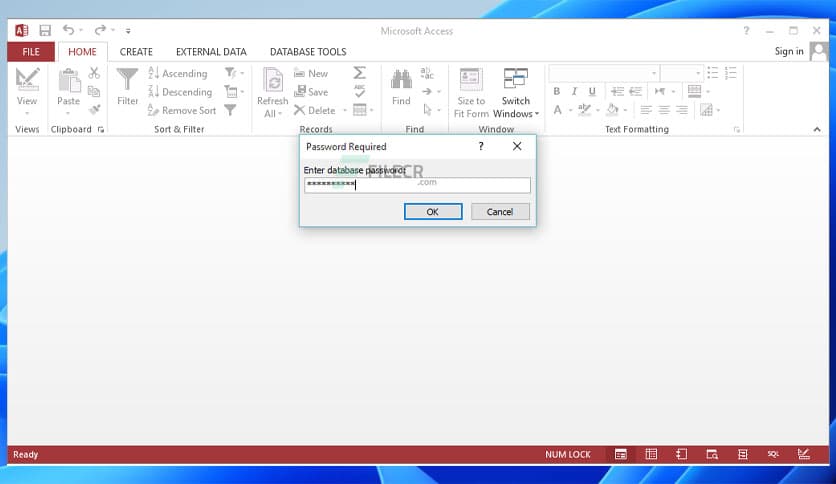Open the Advanced filter options dropdown
This screenshot has height=484, width=836.
pyautogui.click(x=234, y=92)
